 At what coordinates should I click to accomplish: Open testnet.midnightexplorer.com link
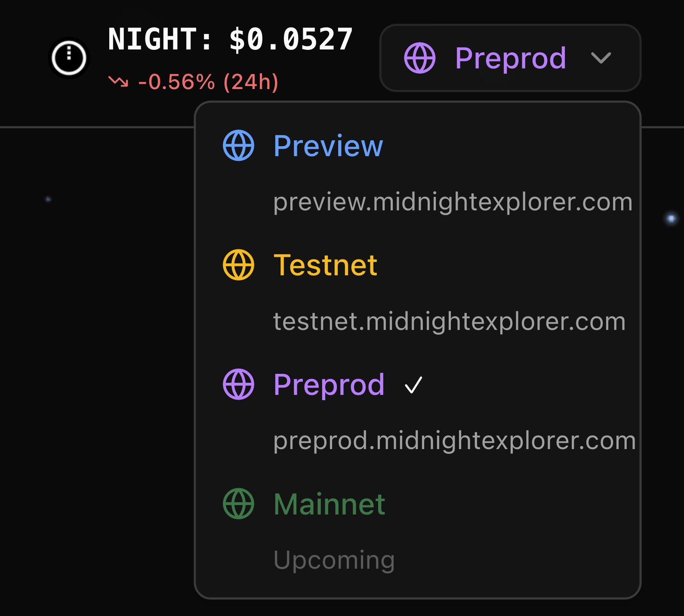(449, 321)
